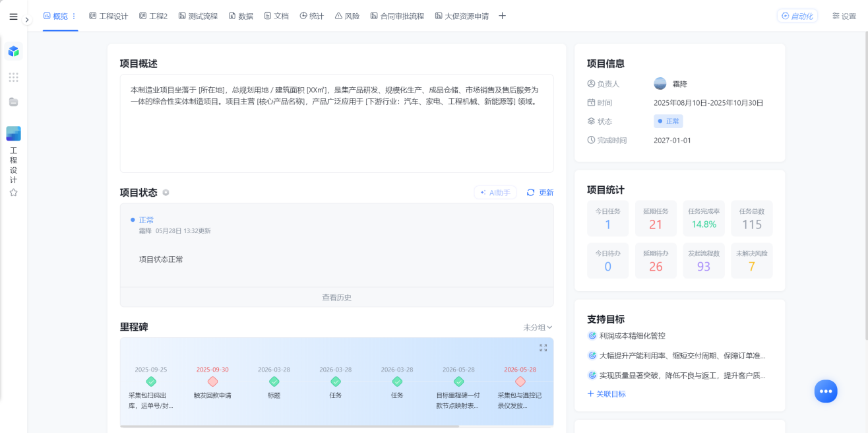Open the 任务总数 115 card

tap(752, 218)
